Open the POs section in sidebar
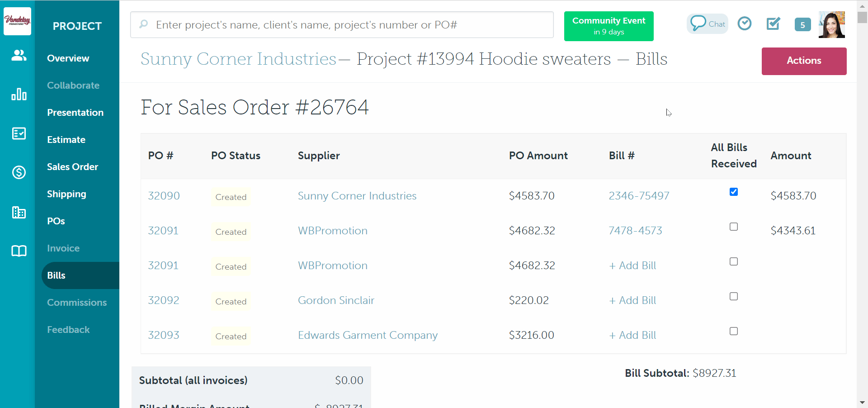The height and width of the screenshot is (408, 868). (56, 221)
